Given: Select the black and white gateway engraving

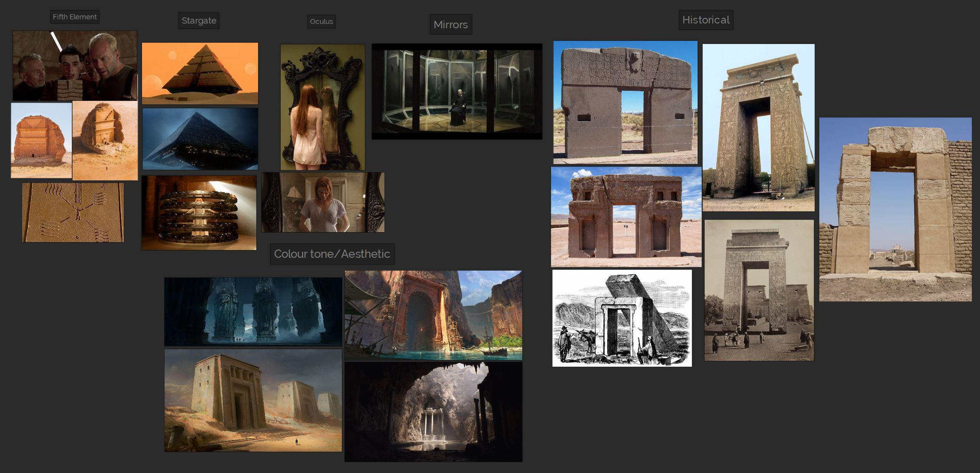Looking at the screenshot, I should pos(622,318).
